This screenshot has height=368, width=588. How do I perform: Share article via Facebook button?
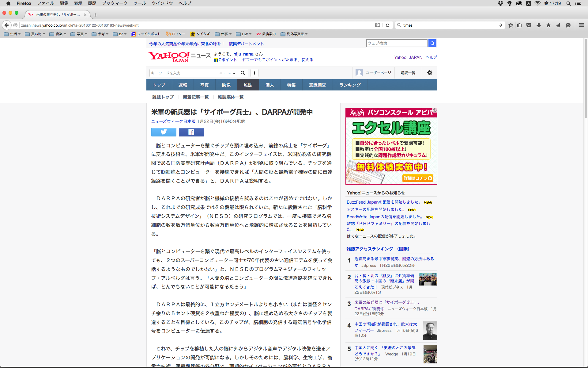click(191, 132)
